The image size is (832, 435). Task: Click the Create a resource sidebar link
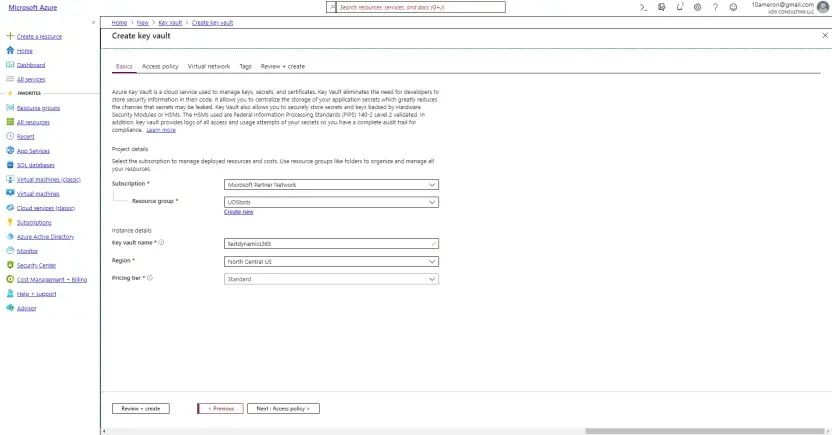point(39,37)
